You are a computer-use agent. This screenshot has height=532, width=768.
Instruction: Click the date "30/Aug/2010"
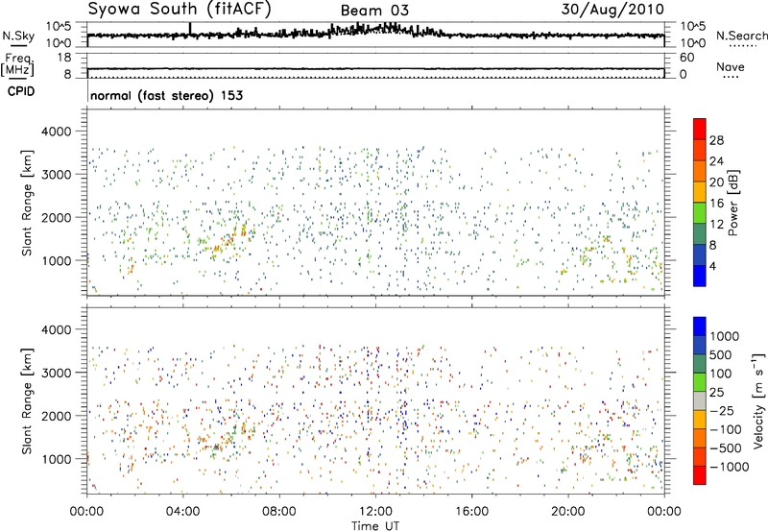tap(612, 10)
